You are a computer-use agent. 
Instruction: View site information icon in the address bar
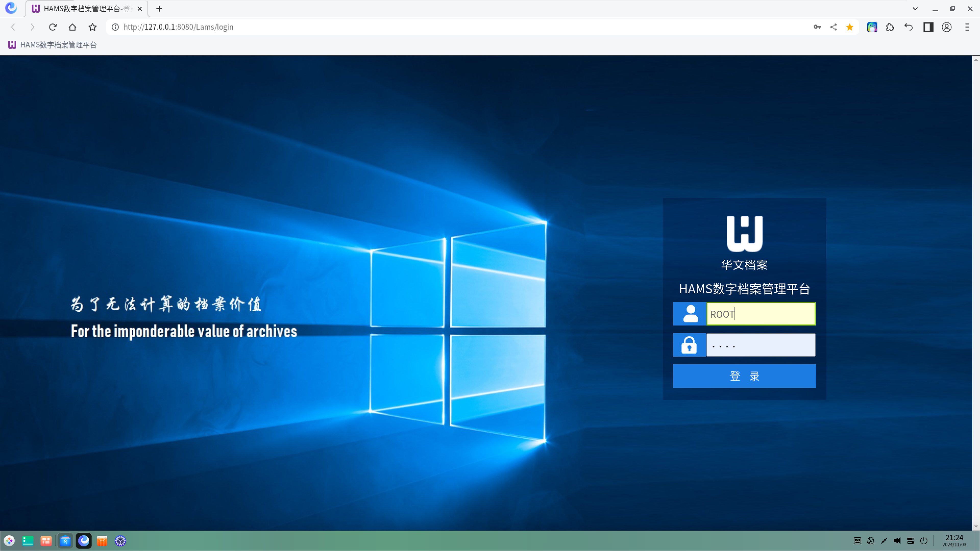(x=115, y=27)
